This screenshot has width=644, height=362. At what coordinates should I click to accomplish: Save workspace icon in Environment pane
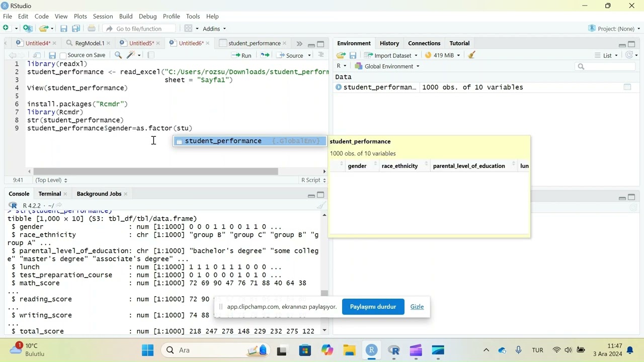point(353,55)
